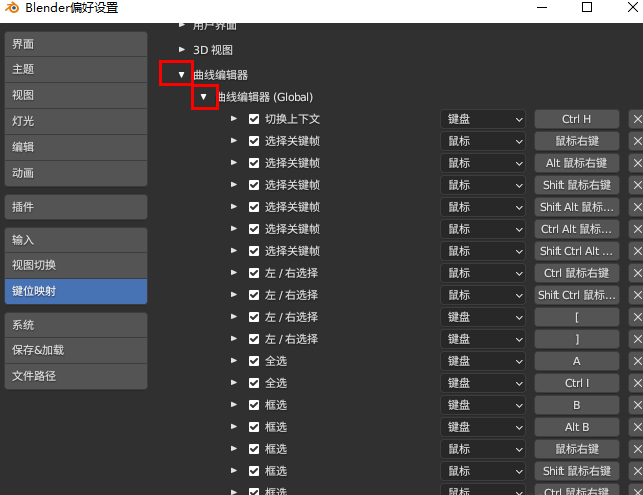Click the ] key shortcut button
This screenshot has width=643, height=495.
pos(577,339)
